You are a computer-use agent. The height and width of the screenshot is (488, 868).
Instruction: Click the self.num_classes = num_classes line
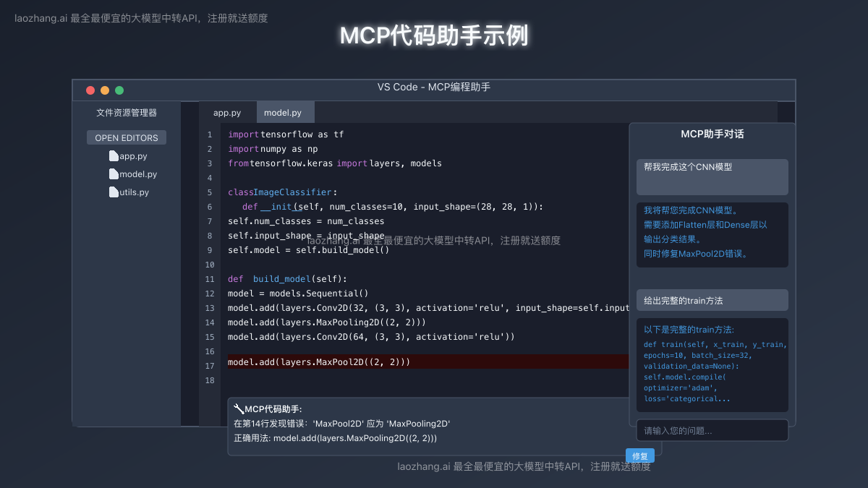[306, 221]
